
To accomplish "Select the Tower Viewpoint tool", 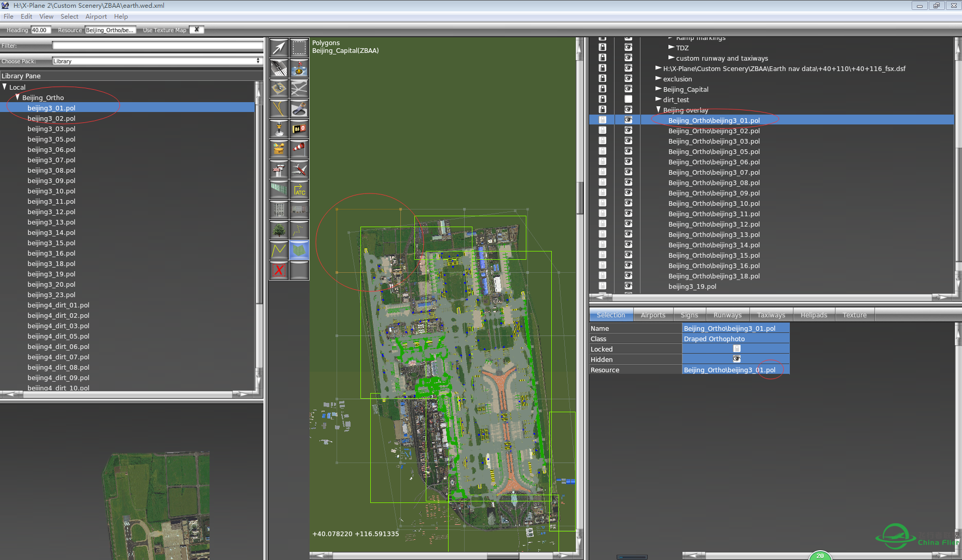I will [x=279, y=169].
